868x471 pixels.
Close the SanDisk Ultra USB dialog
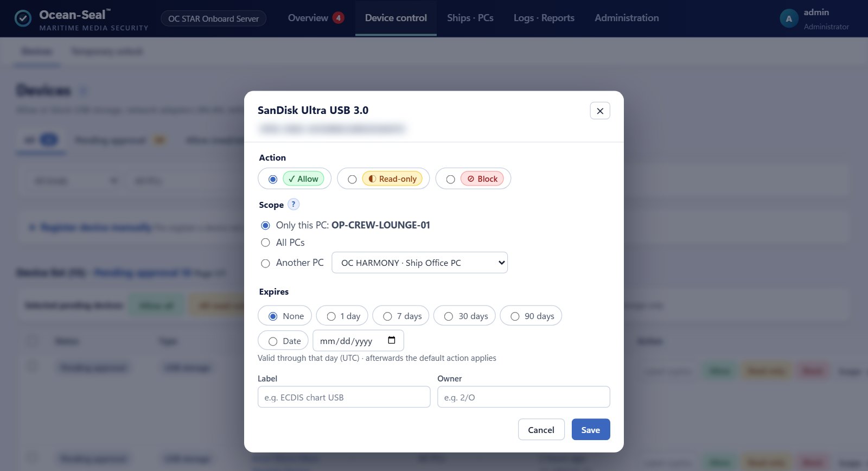click(600, 111)
